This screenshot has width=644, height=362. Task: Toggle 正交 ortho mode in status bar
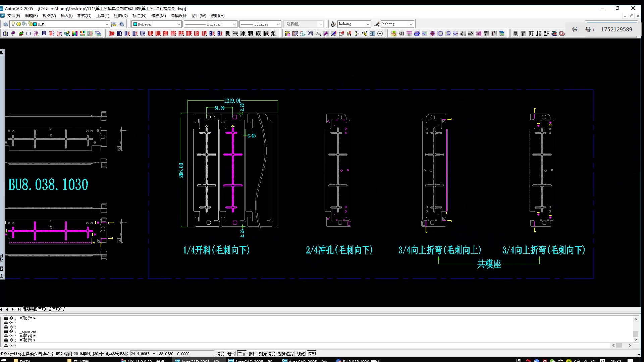(242, 354)
